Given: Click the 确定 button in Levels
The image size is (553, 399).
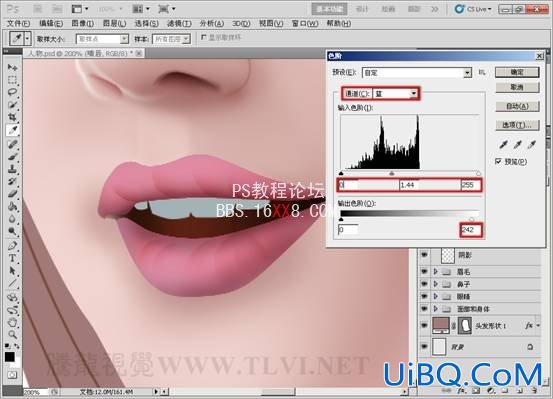Looking at the screenshot, I should click(x=517, y=72).
